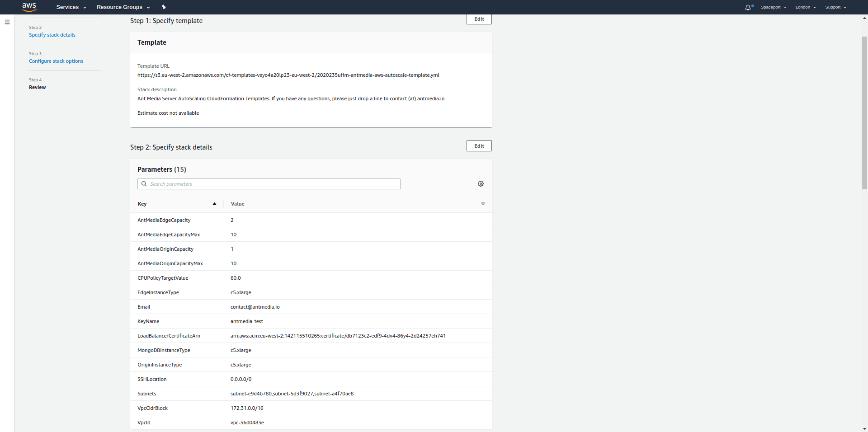The height and width of the screenshot is (432, 868).
Task: Click the scrollbar down arrow
Action: tap(864, 428)
